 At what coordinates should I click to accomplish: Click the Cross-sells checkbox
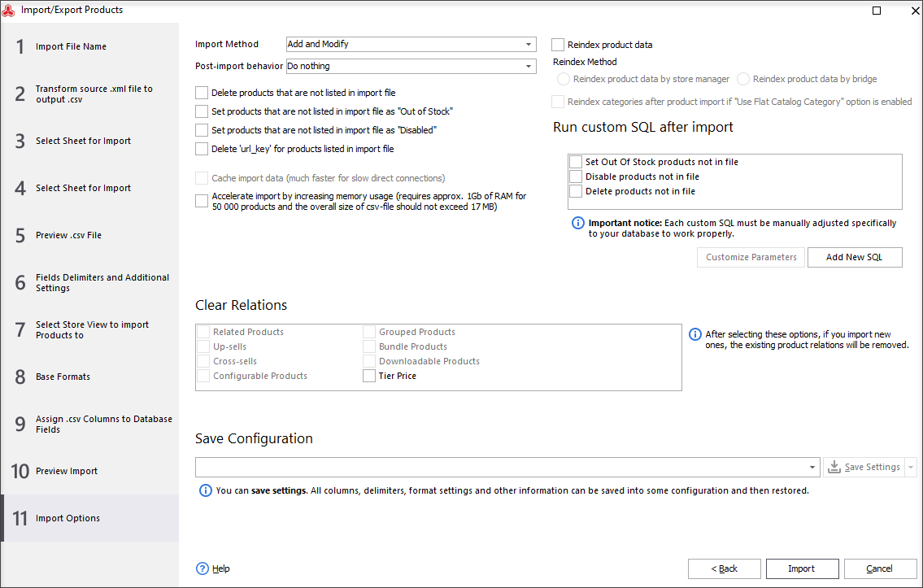[x=203, y=361]
